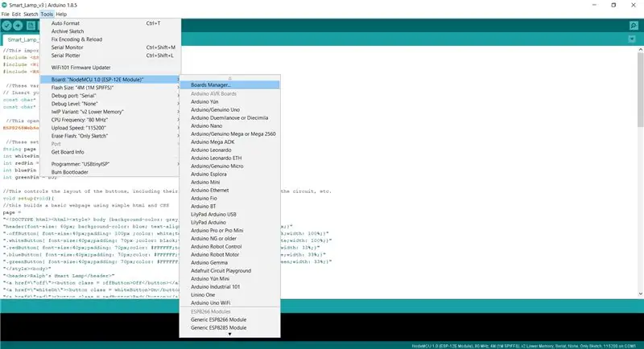Select Arduino Robot Control board
Screen dimensions: 644x349
pyautogui.click(x=230, y=247)
